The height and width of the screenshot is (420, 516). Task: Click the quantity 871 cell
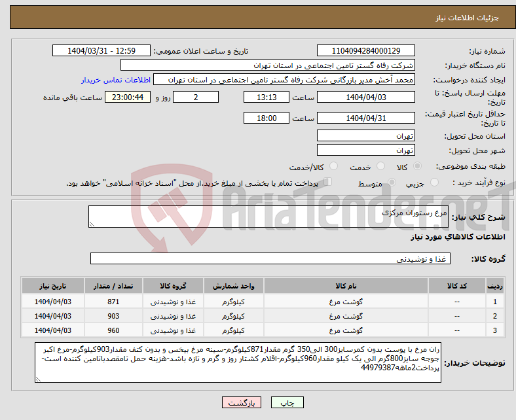tap(113, 302)
